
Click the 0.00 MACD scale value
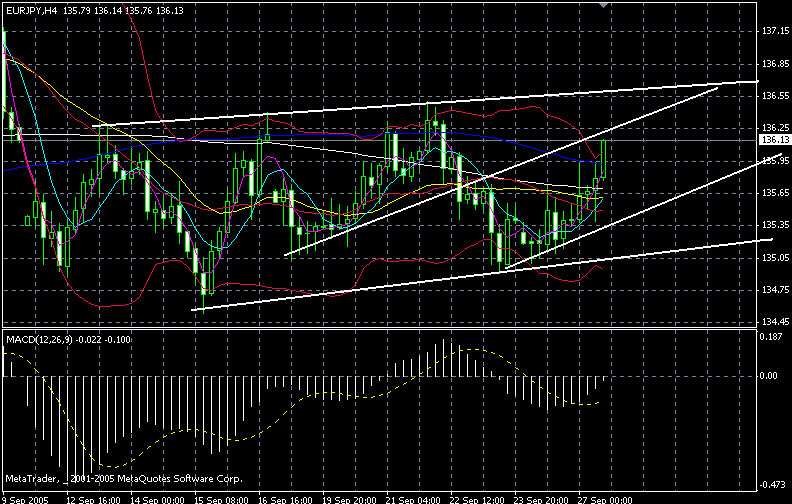pos(769,376)
